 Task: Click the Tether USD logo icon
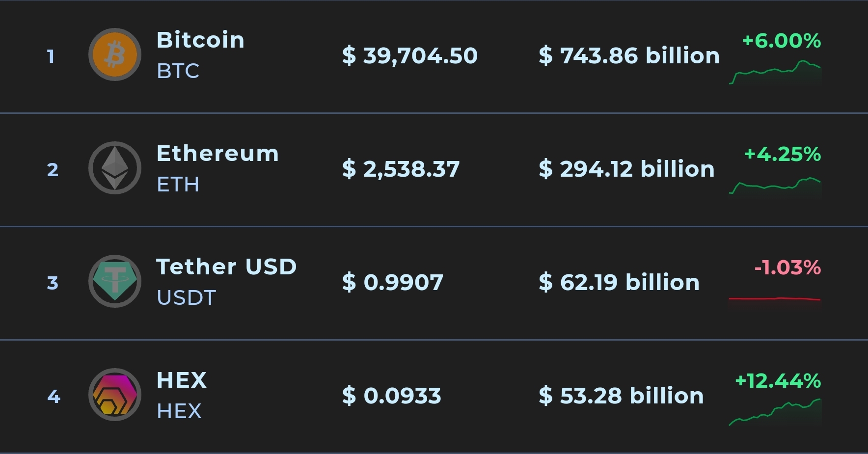pyautogui.click(x=115, y=281)
